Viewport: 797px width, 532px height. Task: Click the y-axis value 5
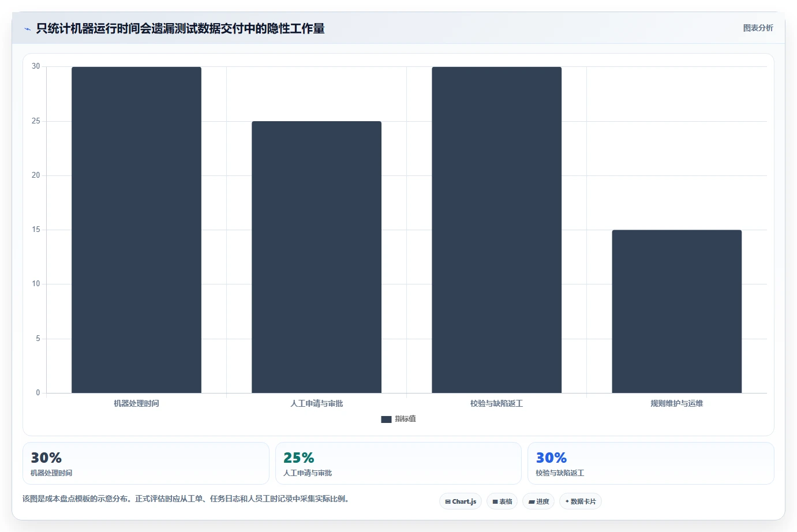point(38,339)
